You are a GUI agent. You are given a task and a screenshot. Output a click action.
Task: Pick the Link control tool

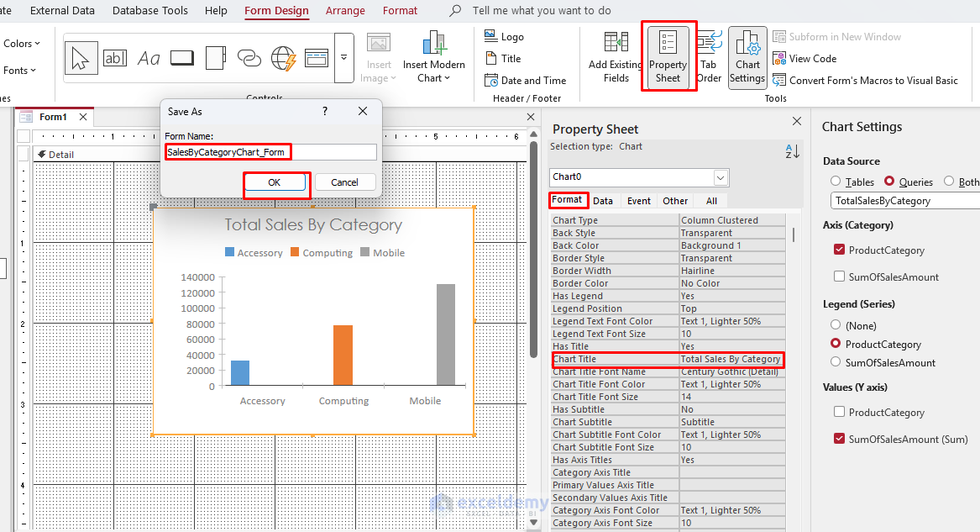pyautogui.click(x=249, y=58)
